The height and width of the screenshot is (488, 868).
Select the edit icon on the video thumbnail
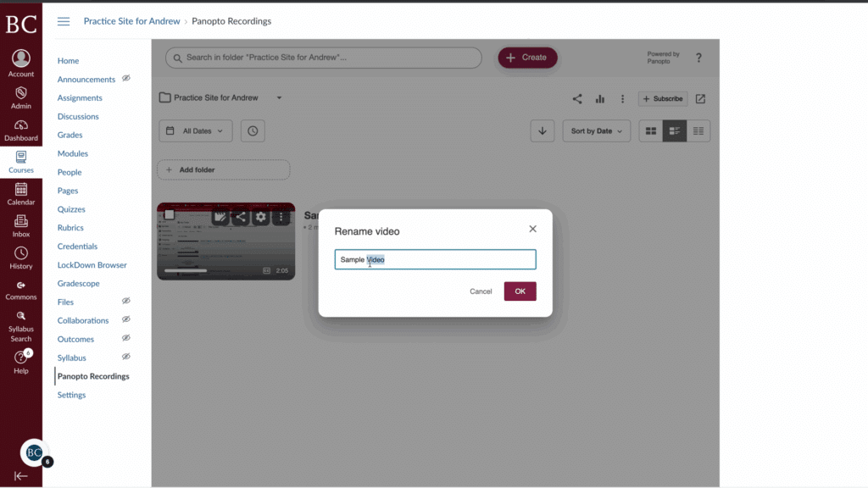point(219,217)
